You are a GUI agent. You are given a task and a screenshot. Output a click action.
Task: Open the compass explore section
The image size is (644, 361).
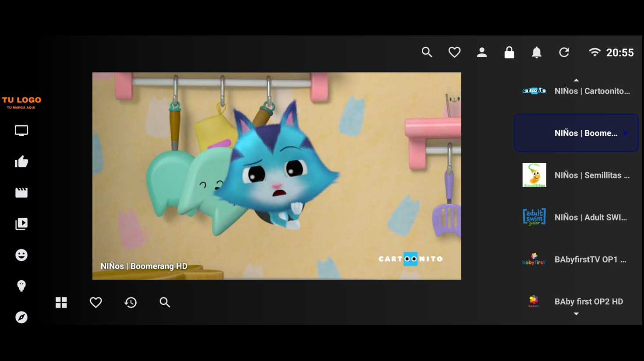pyautogui.click(x=21, y=317)
